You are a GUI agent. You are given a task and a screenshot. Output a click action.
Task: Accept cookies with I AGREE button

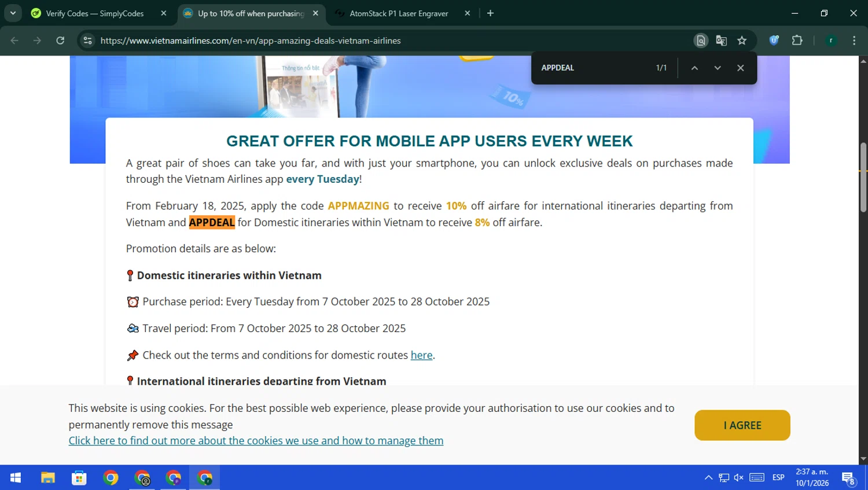pyautogui.click(x=742, y=425)
